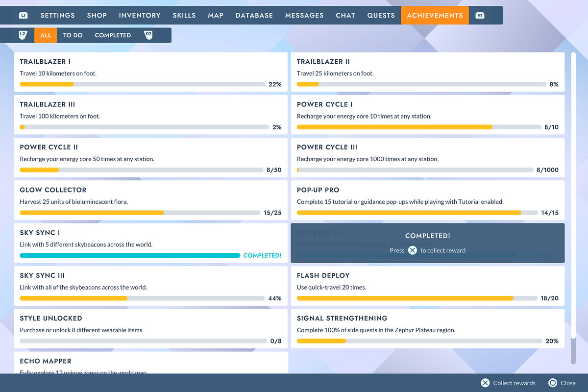Viewport: 588px width, 392px height.
Task: Select the Trailblazer I achievement card
Action: tap(150, 72)
